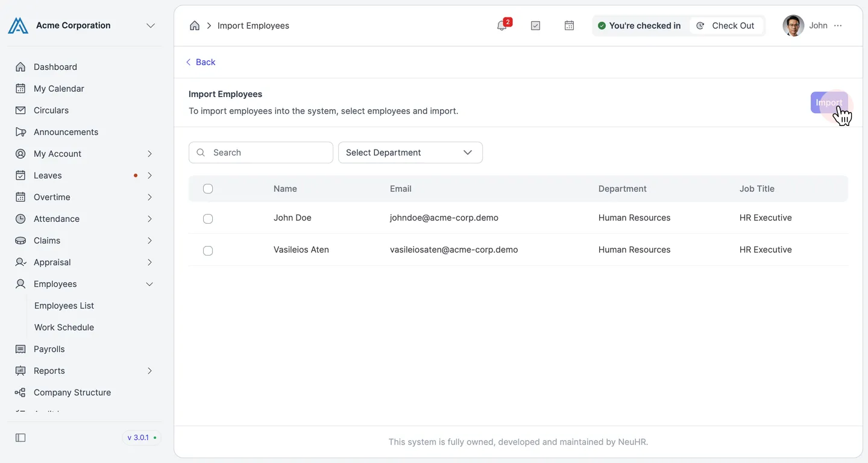Click the Import Employees breadcrumb
This screenshot has width=868, height=463.
click(253, 25)
